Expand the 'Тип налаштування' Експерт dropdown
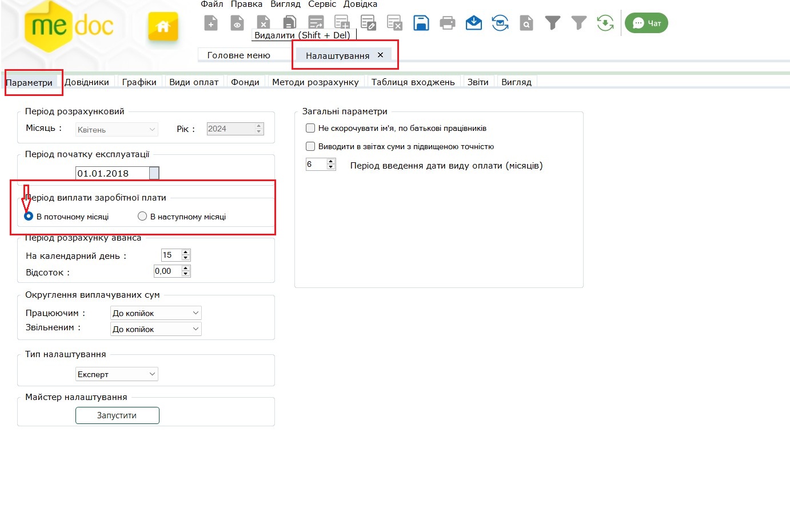The width and height of the screenshot is (790, 532). tap(152, 374)
